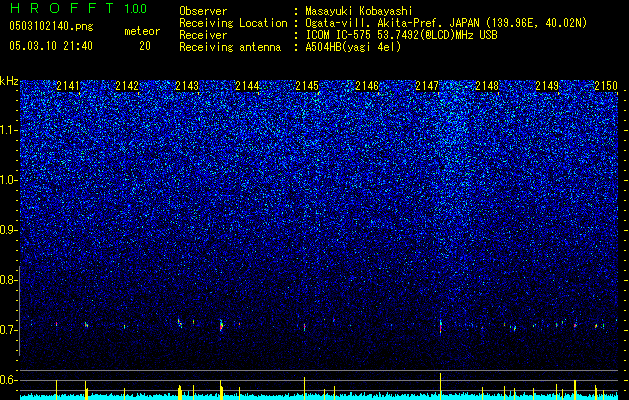Viewport: 629px width, 400px height.
Task: Click the 2149 time marker
Action: [547, 85]
